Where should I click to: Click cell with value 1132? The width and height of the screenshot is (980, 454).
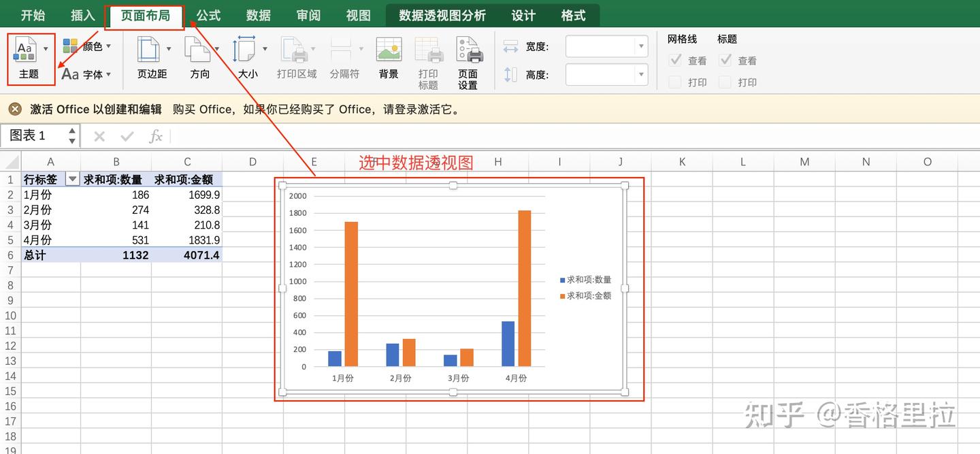tap(116, 255)
